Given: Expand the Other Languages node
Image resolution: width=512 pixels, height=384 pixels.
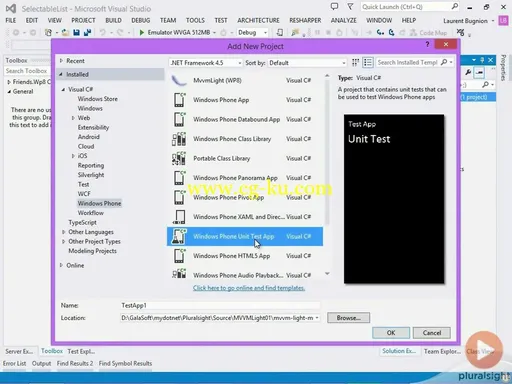Looking at the screenshot, I should click(63, 232).
